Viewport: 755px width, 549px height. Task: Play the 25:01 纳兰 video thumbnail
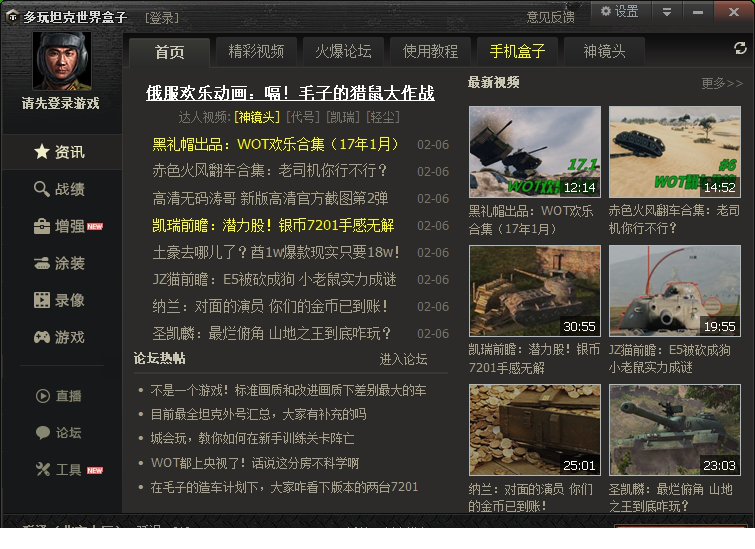click(x=535, y=430)
